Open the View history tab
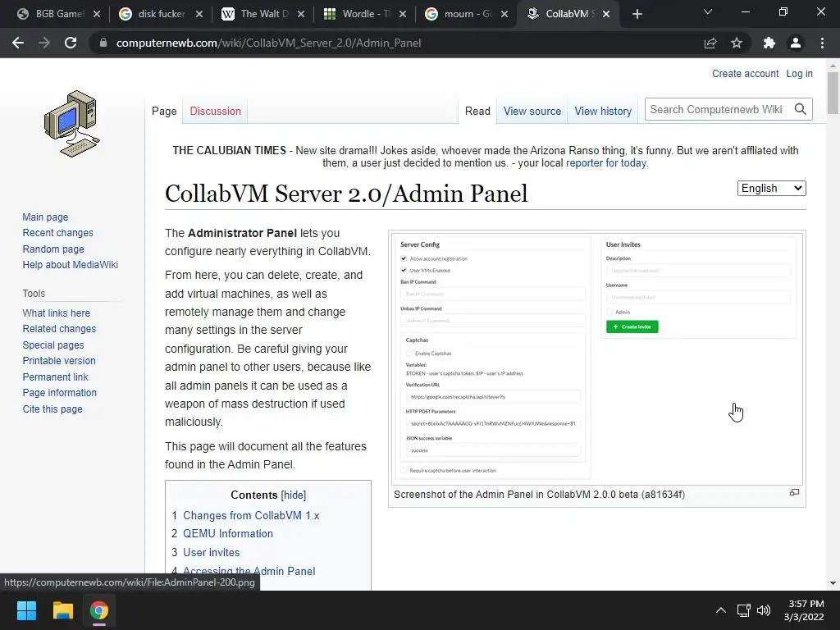 (603, 111)
